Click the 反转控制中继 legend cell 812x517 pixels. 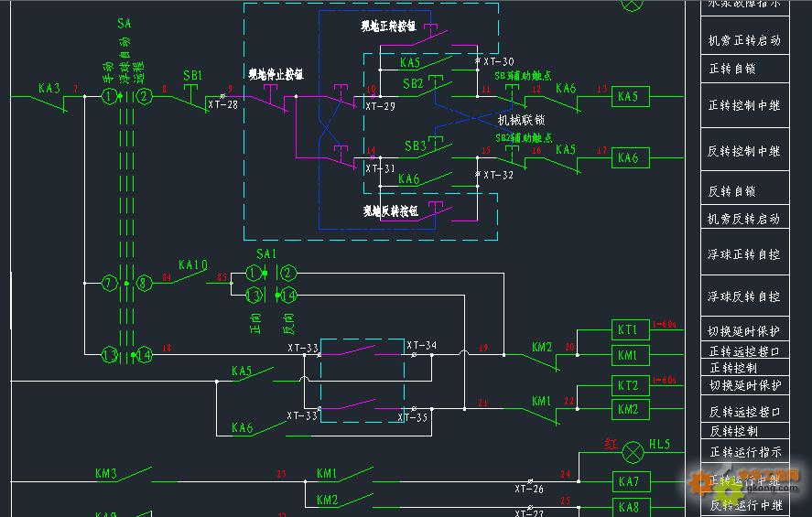[744, 151]
